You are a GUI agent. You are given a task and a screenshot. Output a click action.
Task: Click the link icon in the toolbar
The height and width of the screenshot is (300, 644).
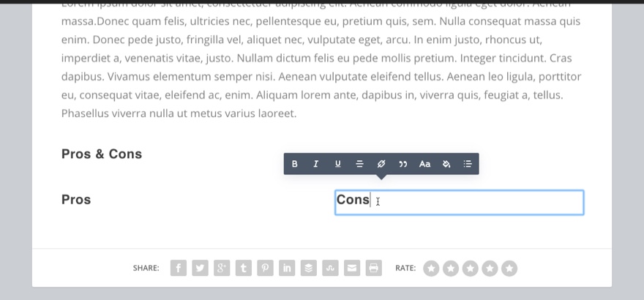click(381, 164)
